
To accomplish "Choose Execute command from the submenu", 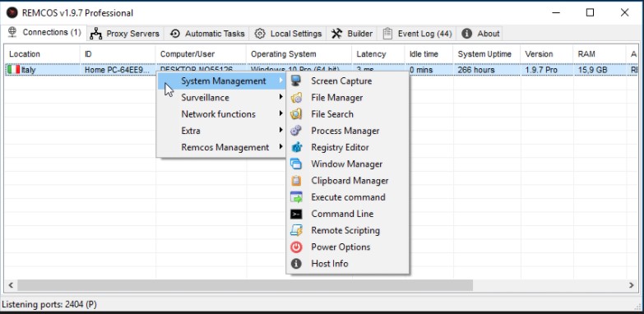I will 347,197.
